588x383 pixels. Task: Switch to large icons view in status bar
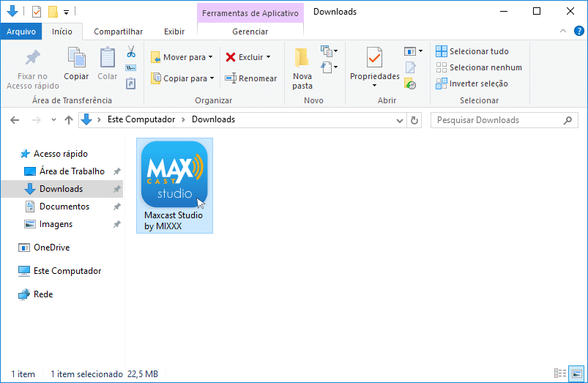(x=577, y=373)
